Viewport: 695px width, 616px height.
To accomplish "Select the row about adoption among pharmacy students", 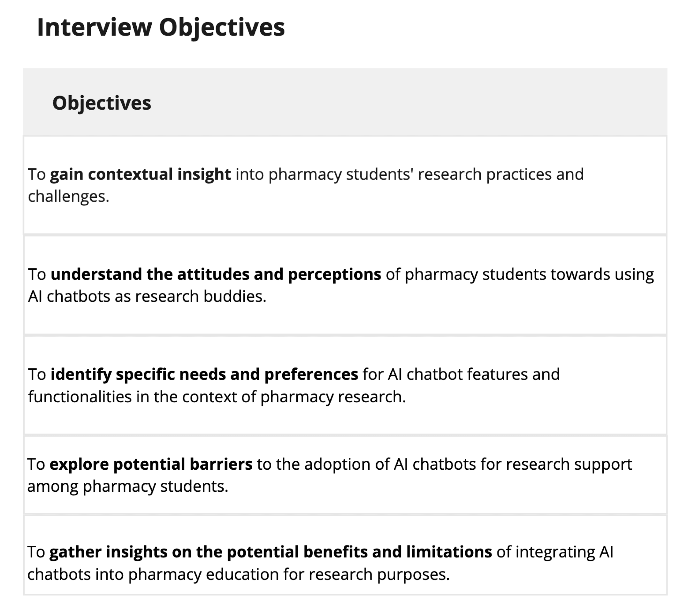I will point(345,475).
